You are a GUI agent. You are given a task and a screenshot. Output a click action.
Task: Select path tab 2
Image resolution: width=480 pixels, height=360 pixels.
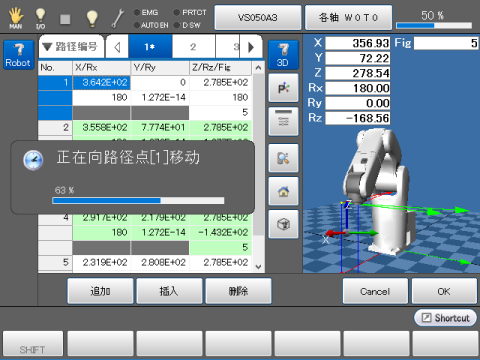click(x=194, y=47)
